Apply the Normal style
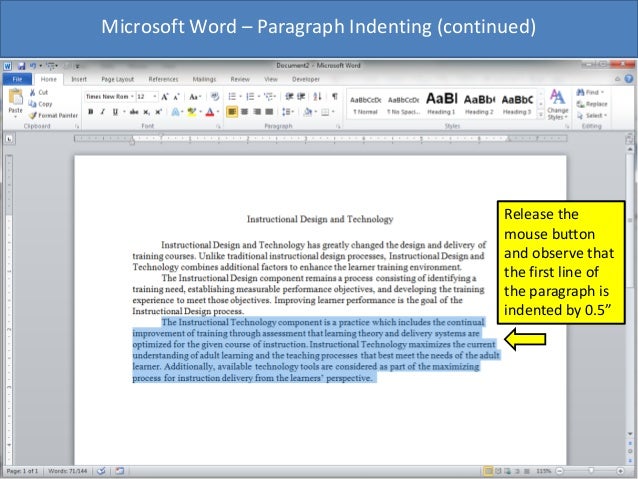Viewport: 638px width, 479px height. click(366, 105)
